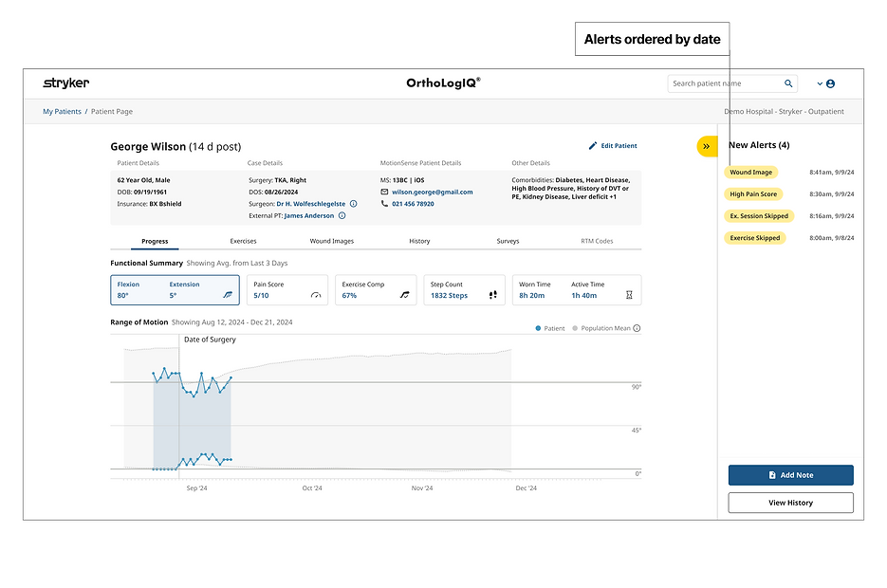Click the New Alerts (4) heading
The image size is (887, 588).
[759, 145]
